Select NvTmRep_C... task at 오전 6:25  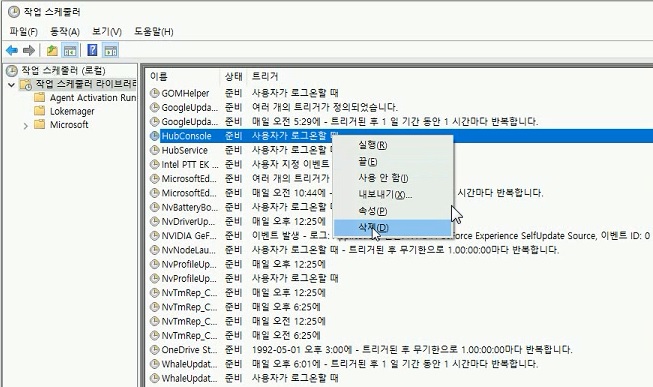click(x=400, y=335)
